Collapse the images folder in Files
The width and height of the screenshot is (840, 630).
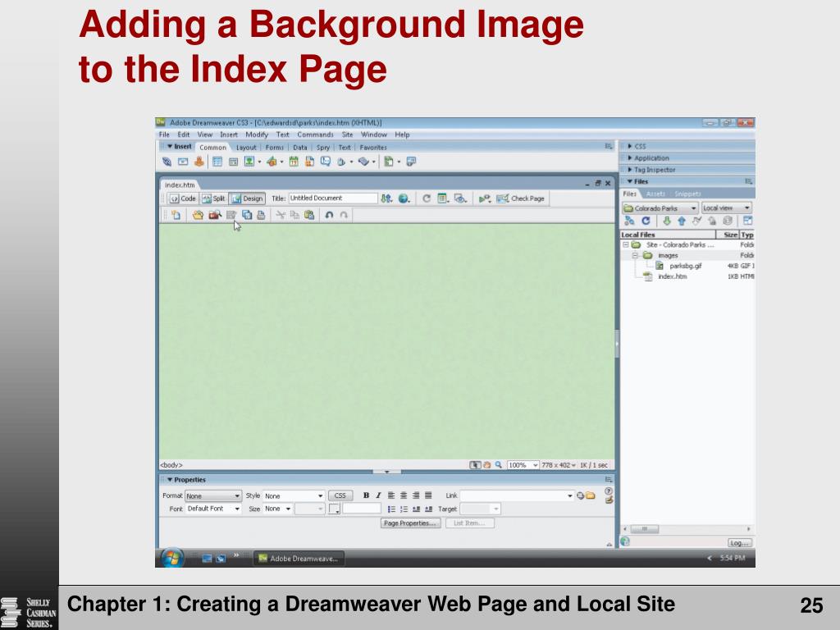pos(635,256)
